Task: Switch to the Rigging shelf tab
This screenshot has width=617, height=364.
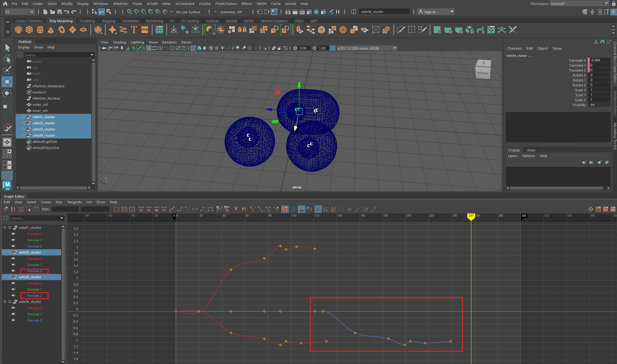Action: click(109, 21)
